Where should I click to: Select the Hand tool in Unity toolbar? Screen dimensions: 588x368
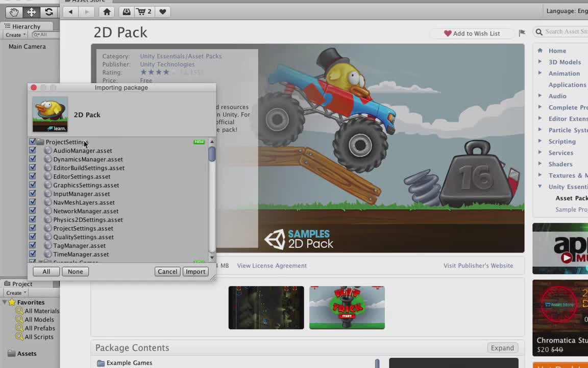point(14,12)
